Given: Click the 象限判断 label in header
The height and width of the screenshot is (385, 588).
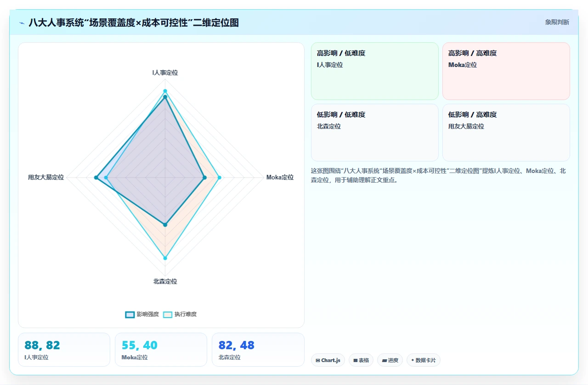Looking at the screenshot, I should (557, 22).
